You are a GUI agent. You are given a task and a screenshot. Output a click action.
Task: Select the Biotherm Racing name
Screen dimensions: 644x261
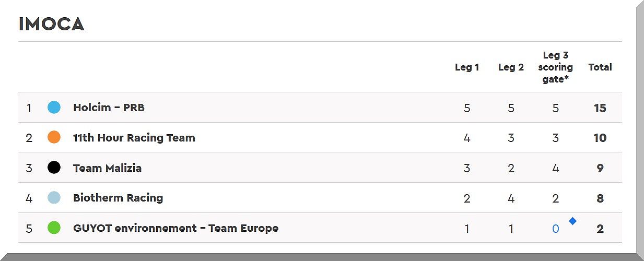click(x=118, y=198)
